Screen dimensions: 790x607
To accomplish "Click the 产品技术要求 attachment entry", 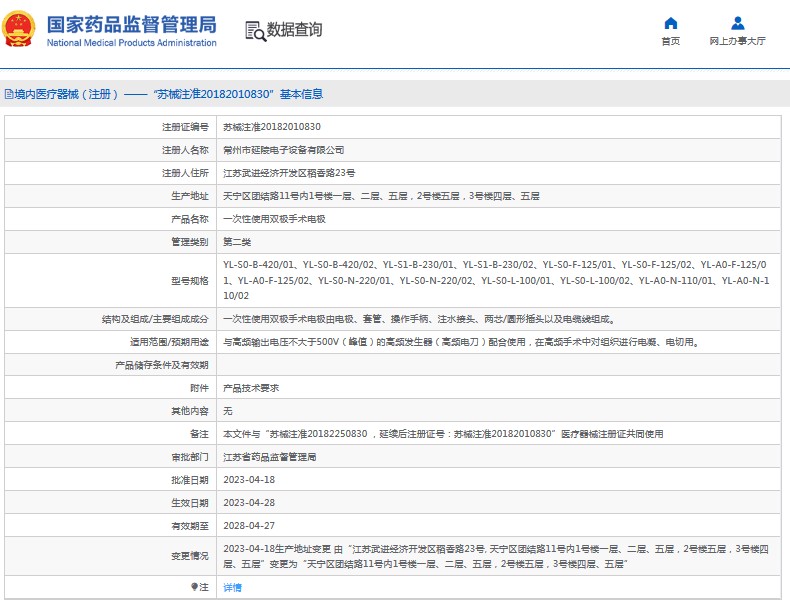I will 250,388.
